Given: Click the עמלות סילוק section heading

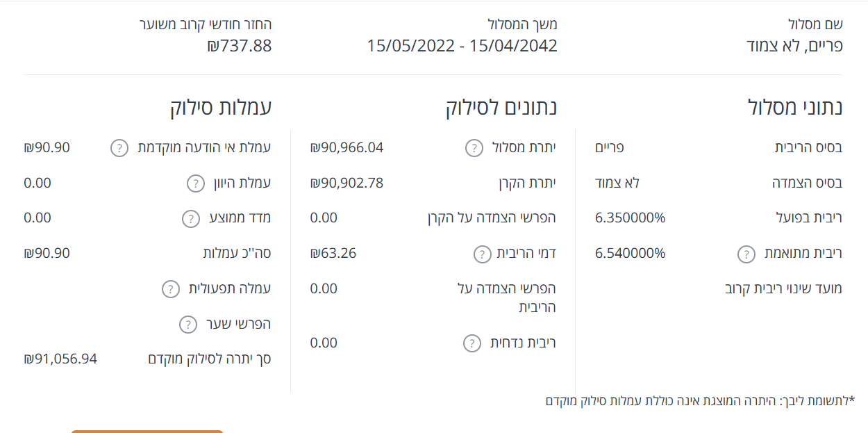Looking at the screenshot, I should (220, 108).
